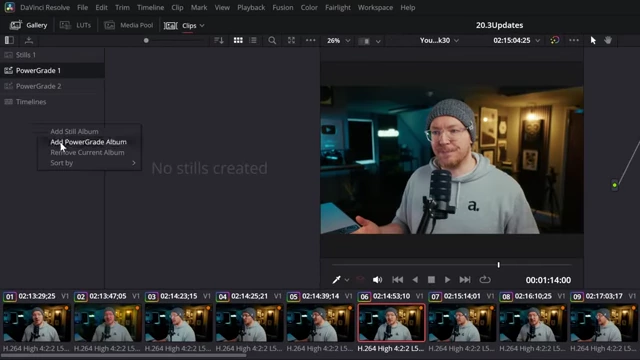Screen dimensions: 640x360
Task: Click the viewer scrub bar playhead
Action: click(498, 265)
